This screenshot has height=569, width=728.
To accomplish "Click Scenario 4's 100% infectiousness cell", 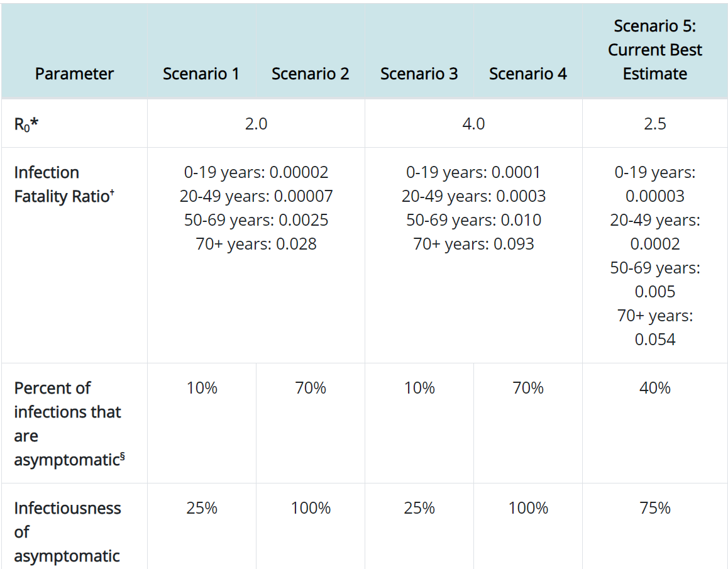I will (x=528, y=508).
